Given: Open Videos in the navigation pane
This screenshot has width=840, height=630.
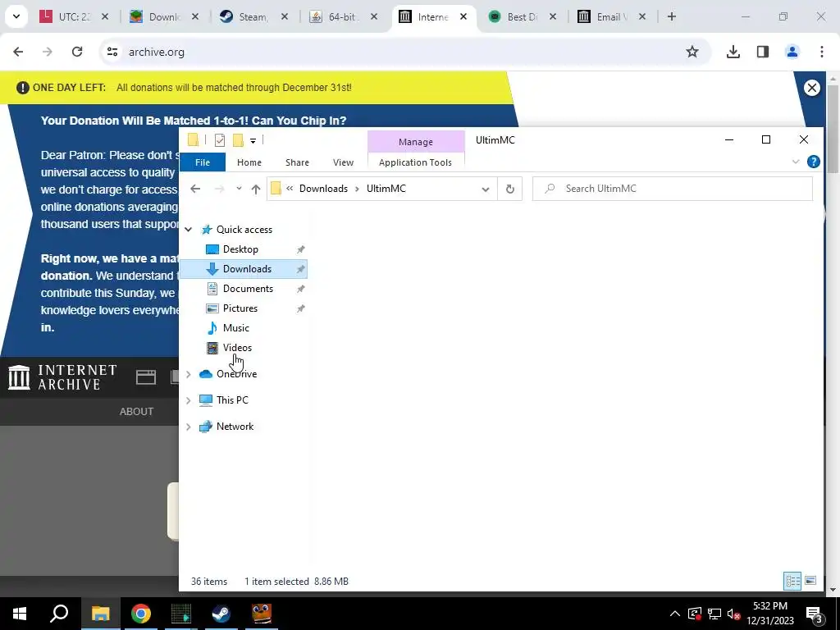Looking at the screenshot, I should click(x=237, y=348).
